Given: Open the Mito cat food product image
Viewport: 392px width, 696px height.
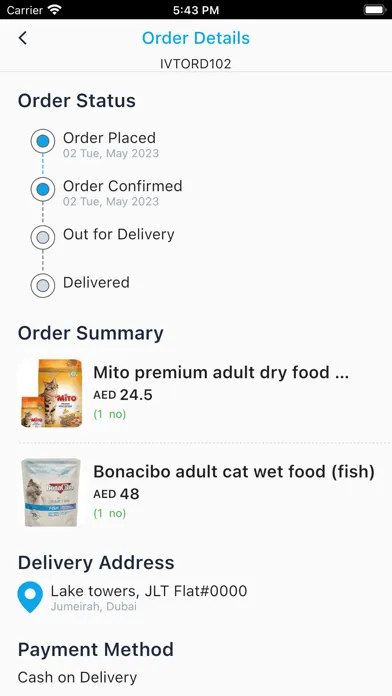Looking at the screenshot, I should (x=51, y=393).
